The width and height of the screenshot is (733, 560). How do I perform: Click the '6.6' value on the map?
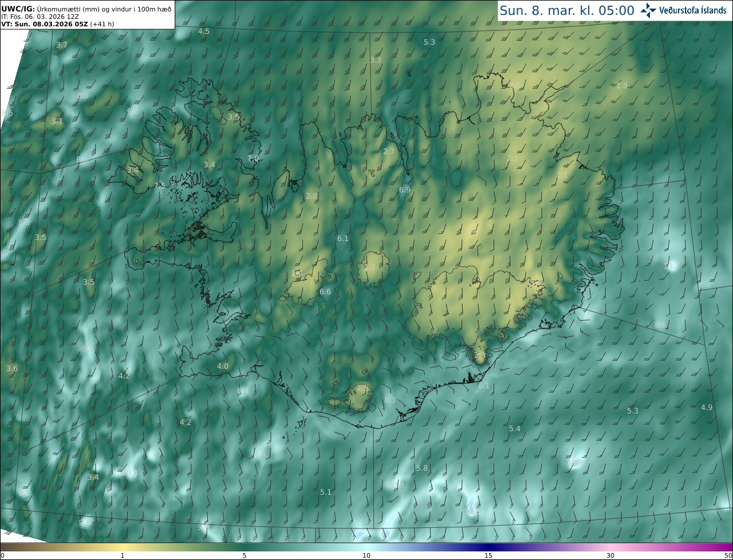pos(325,292)
